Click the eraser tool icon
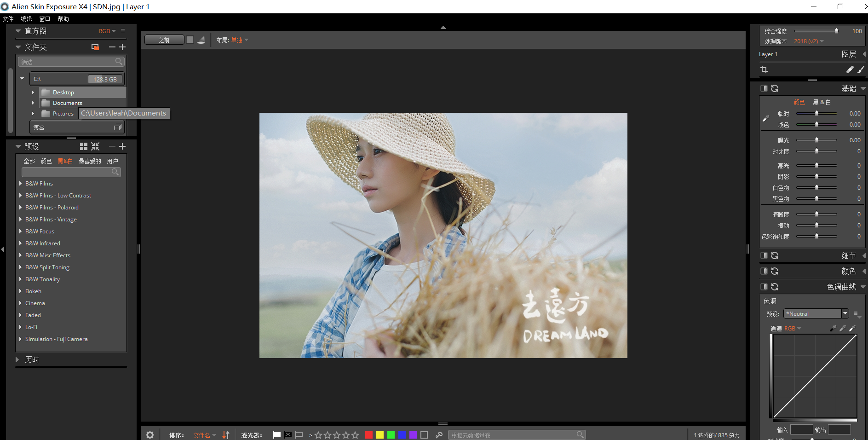868x440 pixels. [850, 69]
